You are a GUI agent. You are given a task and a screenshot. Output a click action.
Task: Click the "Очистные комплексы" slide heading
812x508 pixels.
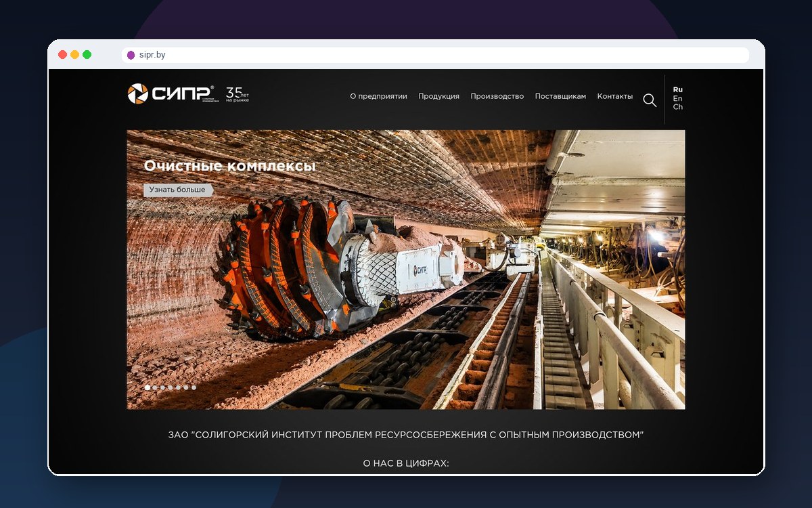[x=229, y=166]
